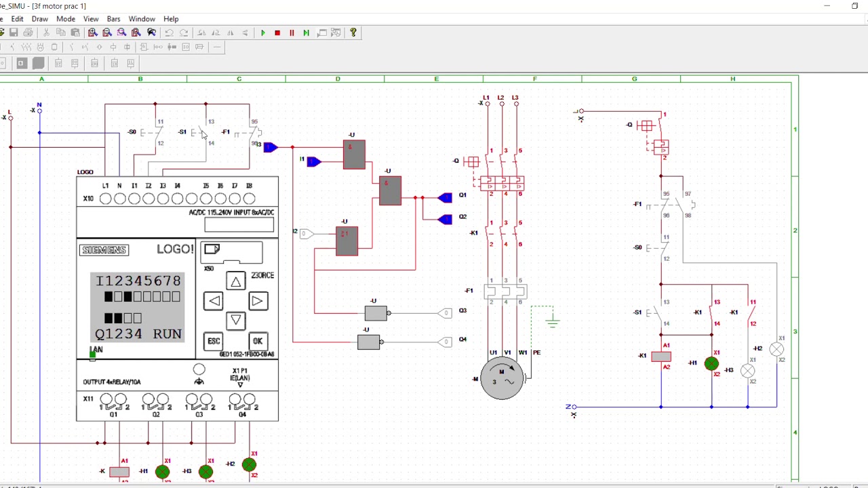The width and height of the screenshot is (868, 488).
Task: Click the Paste clipboard icon
Action: click(75, 33)
